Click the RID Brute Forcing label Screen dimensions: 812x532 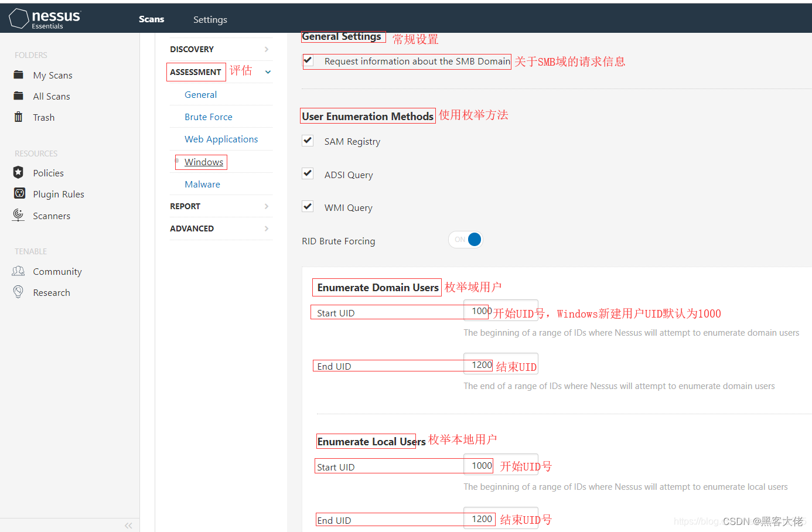coord(339,241)
